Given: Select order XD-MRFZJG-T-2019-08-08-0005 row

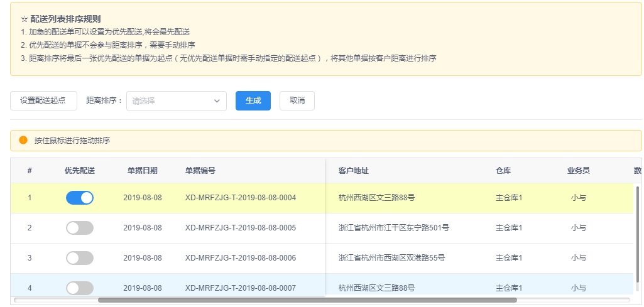Looking at the screenshot, I should pyautogui.click(x=322, y=228).
